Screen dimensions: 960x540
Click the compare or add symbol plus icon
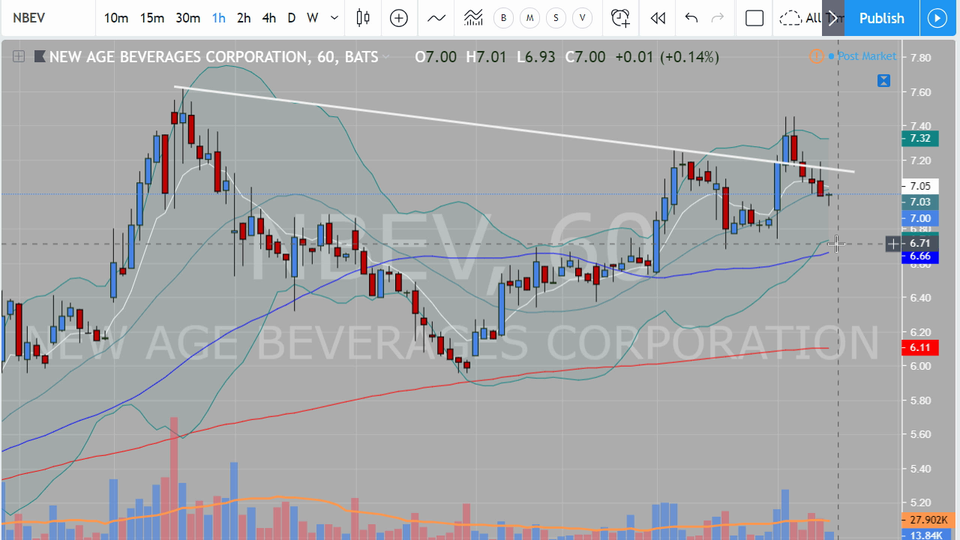point(399,18)
